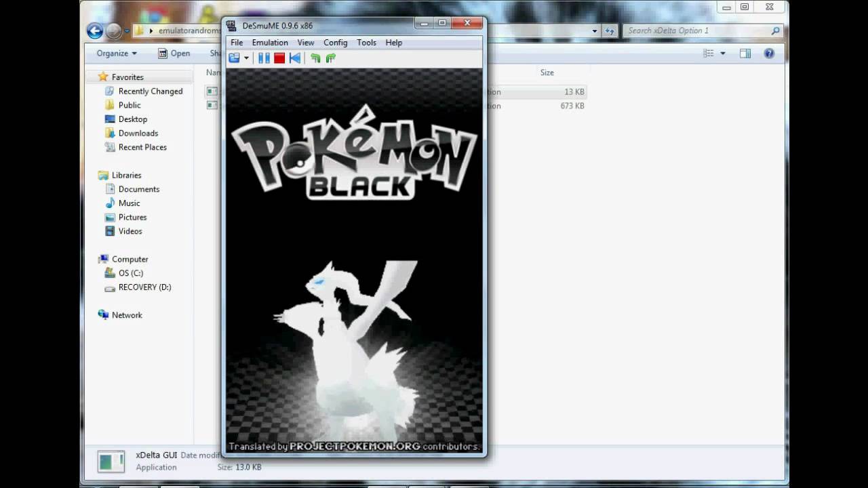
Task: Go back in the Explorer window
Action: click(x=95, y=30)
